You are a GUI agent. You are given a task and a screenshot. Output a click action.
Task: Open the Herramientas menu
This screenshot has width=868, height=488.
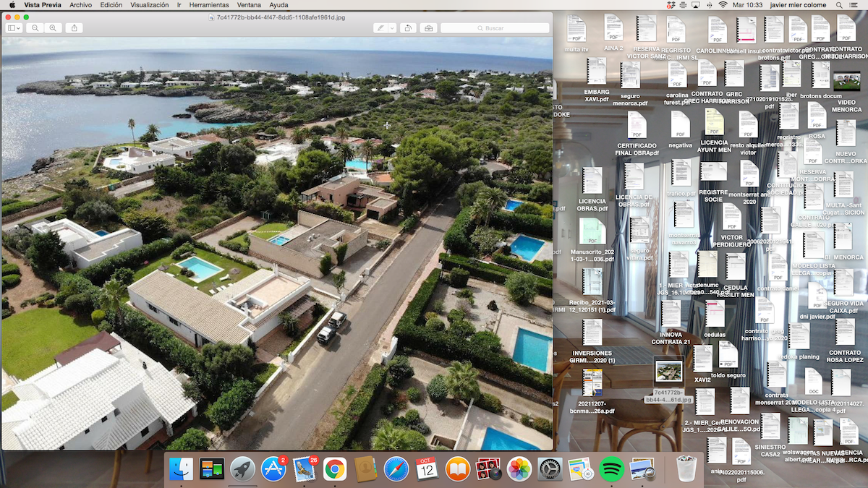point(209,5)
